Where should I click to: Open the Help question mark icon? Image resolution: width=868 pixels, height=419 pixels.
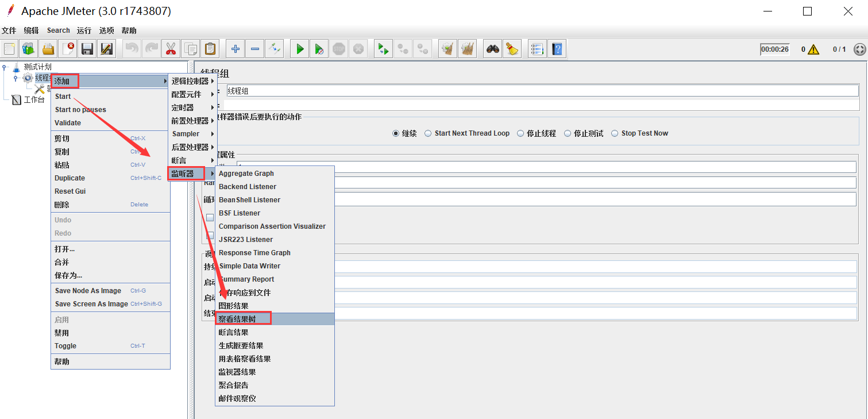pyautogui.click(x=557, y=49)
